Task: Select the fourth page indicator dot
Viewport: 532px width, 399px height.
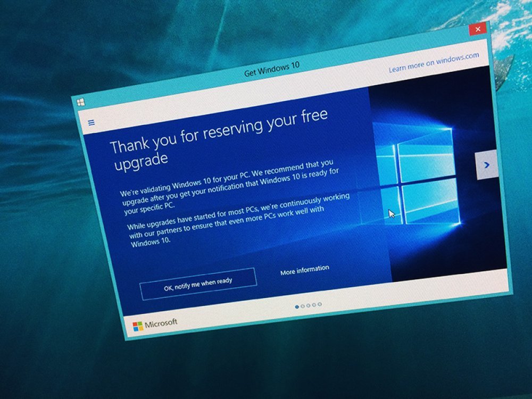Action: pos(314,305)
